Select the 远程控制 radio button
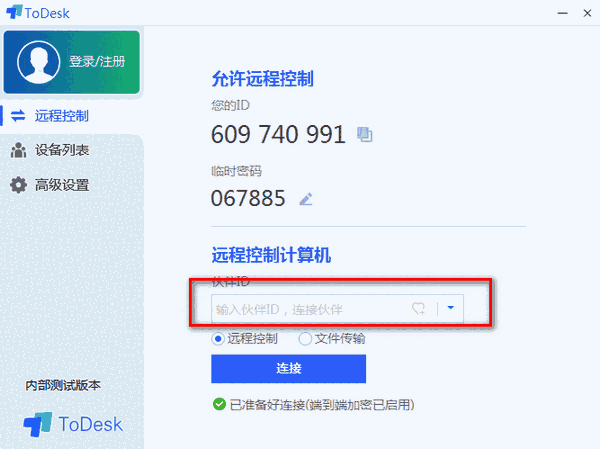 coord(218,339)
